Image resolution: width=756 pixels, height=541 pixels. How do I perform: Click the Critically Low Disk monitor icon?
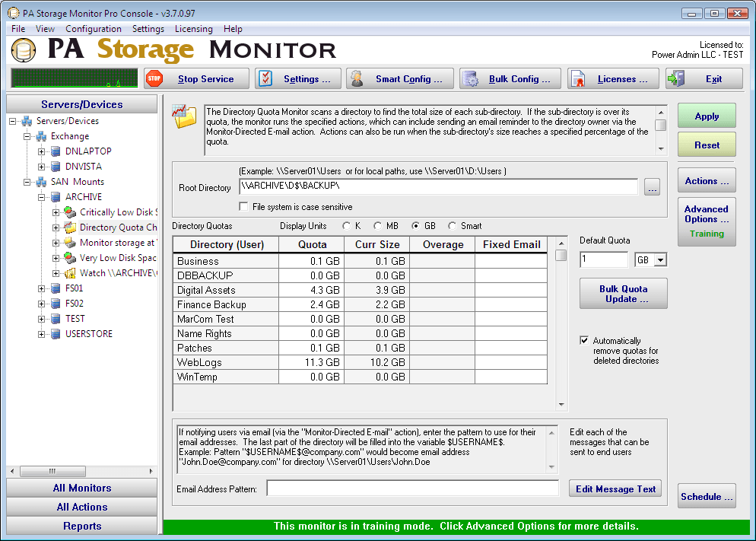click(x=71, y=212)
